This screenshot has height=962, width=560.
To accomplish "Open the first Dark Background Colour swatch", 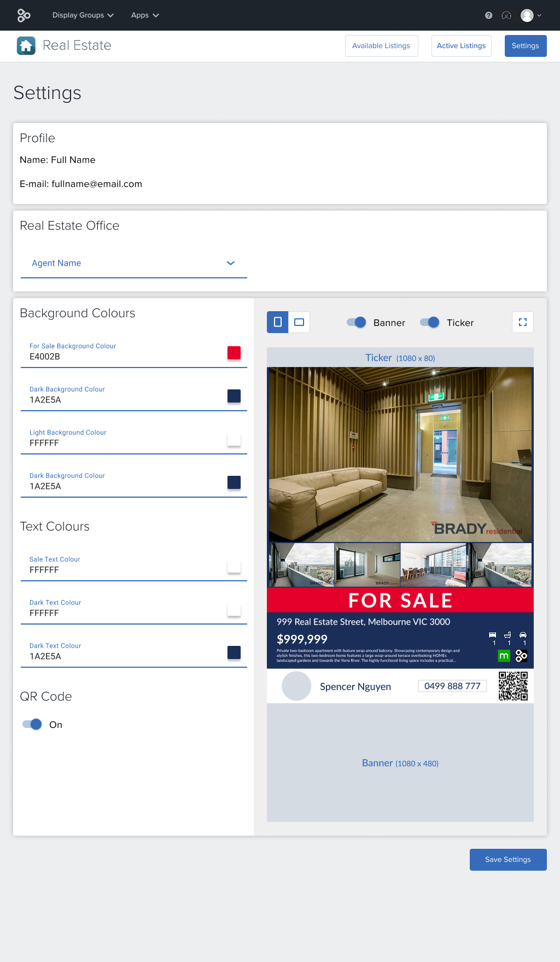I will tap(234, 396).
